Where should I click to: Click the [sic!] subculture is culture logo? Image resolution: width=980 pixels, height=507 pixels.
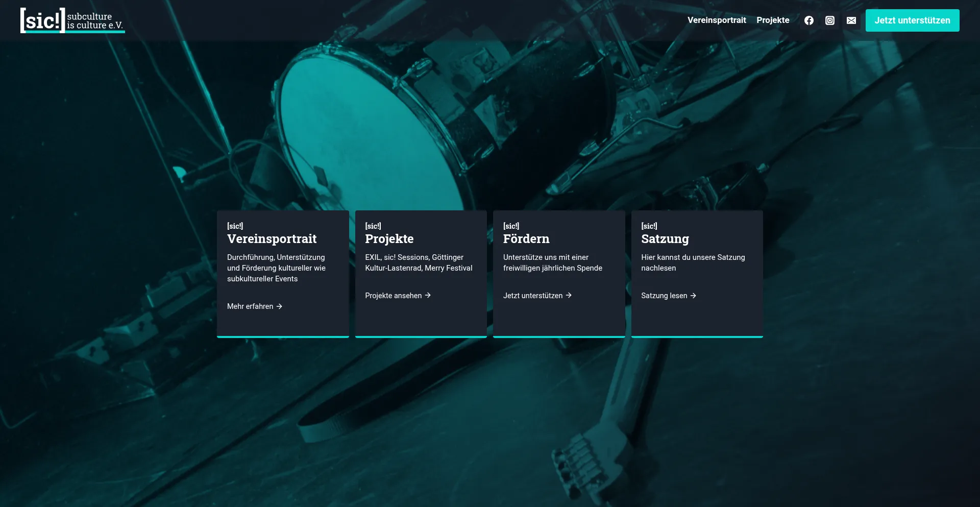click(72, 20)
